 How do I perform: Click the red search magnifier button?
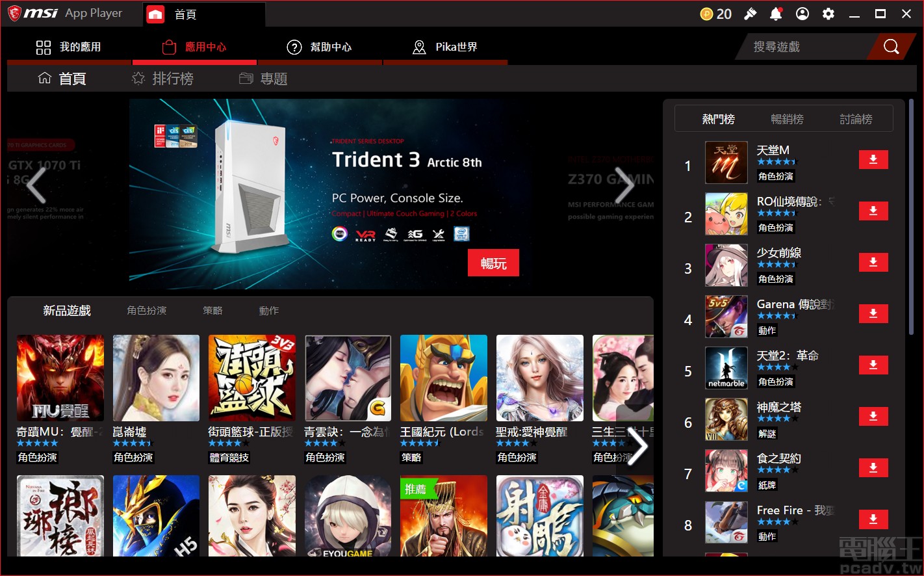pyautogui.click(x=892, y=47)
